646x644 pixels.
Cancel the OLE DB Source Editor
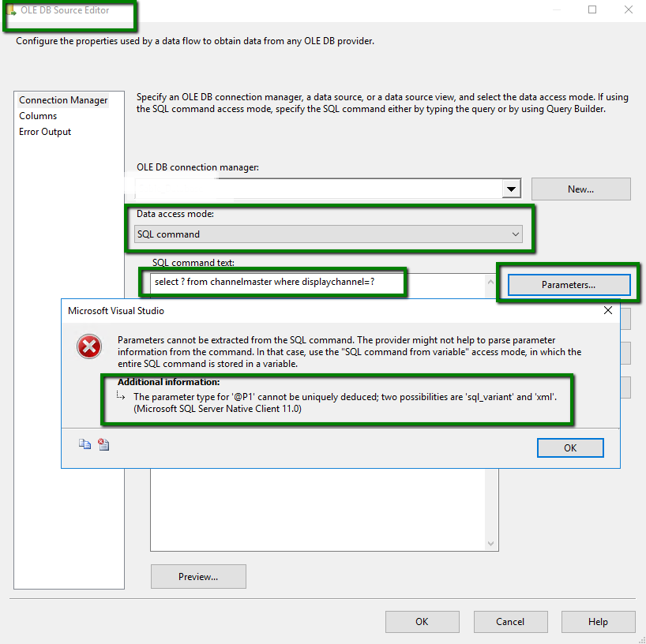pyautogui.click(x=510, y=622)
